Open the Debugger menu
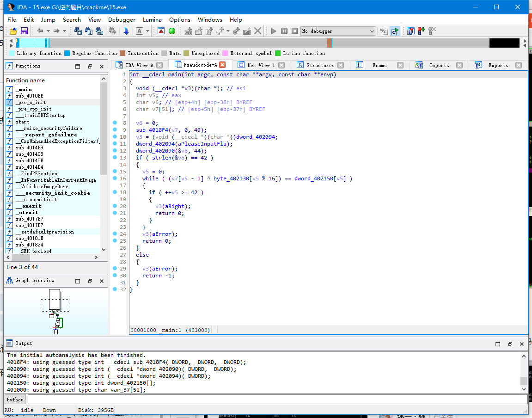This screenshot has width=532, height=418. coord(122,20)
